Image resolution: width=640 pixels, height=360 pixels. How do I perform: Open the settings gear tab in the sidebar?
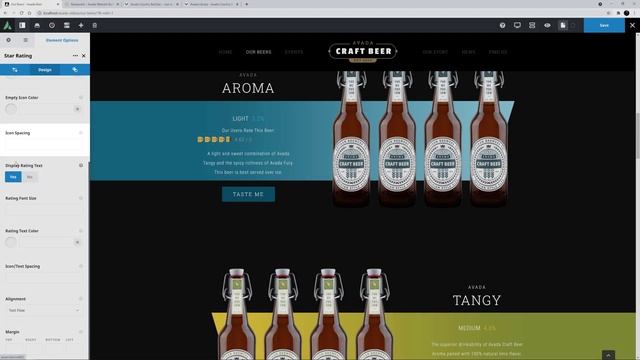click(9, 40)
